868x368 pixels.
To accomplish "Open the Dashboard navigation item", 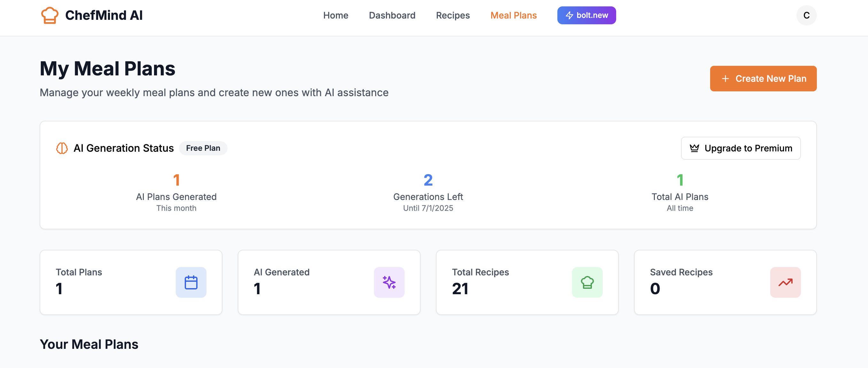I will pyautogui.click(x=392, y=15).
